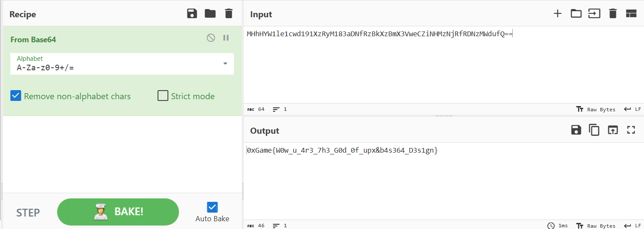Clear recipe with the trash icon
The height and width of the screenshot is (229, 644).
coord(229,14)
